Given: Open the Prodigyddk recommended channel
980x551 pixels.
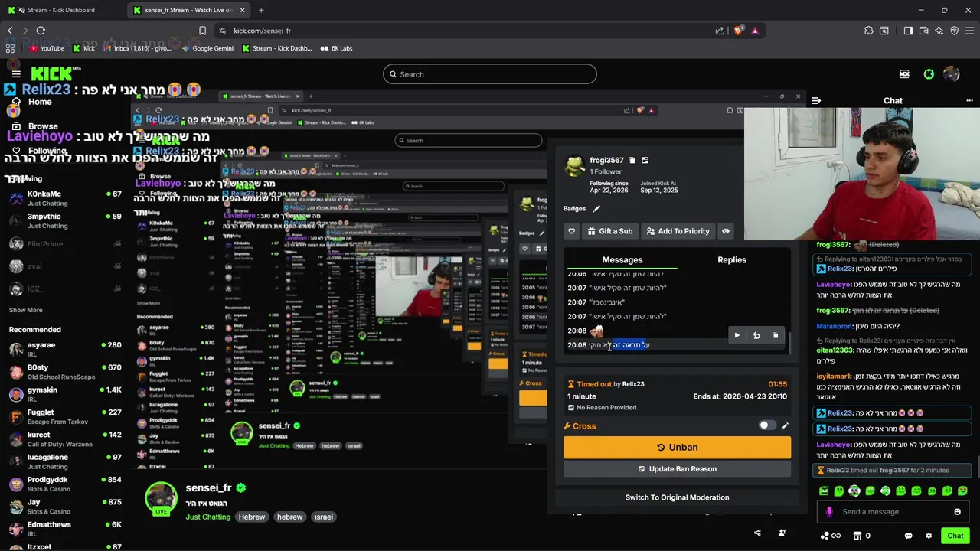Looking at the screenshot, I should coord(65,484).
